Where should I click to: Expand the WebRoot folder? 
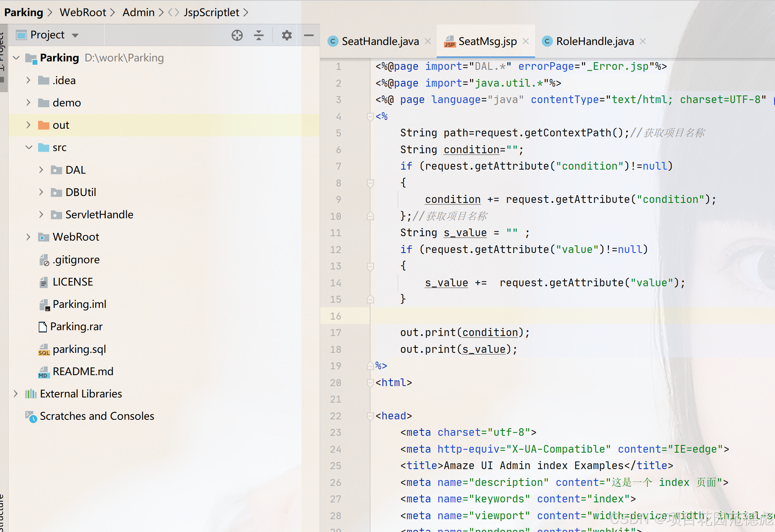29,237
